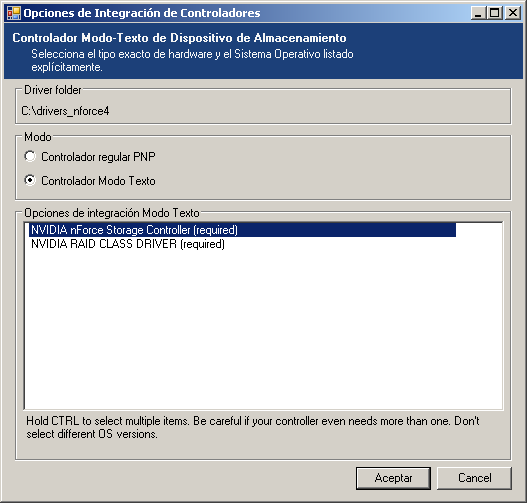Maximize the driver integration dialog window
This screenshot has width=527, height=503.
pos(495,13)
